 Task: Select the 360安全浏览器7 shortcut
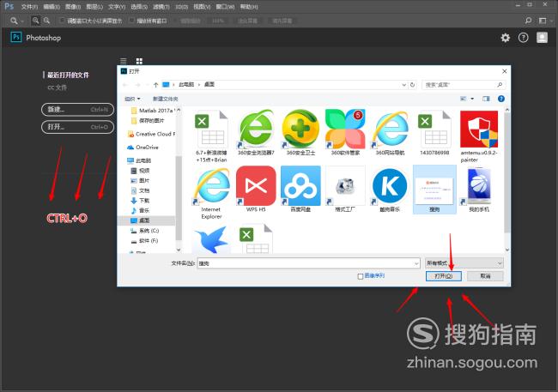[x=256, y=133]
